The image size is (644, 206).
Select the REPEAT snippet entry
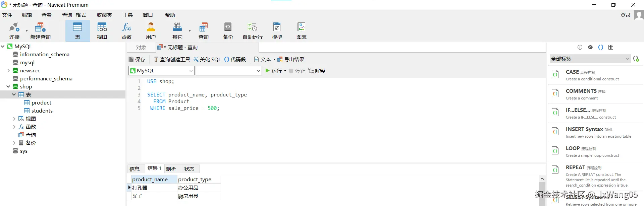pyautogui.click(x=595, y=176)
